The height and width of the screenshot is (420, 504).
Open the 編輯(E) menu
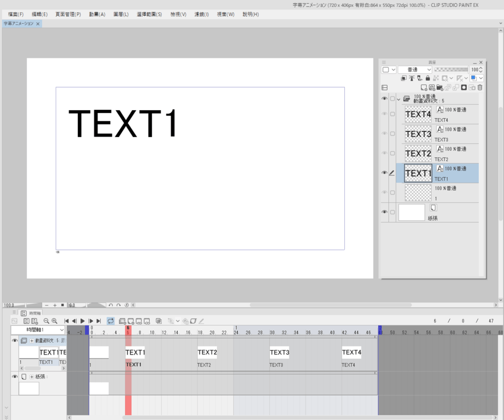(39, 14)
